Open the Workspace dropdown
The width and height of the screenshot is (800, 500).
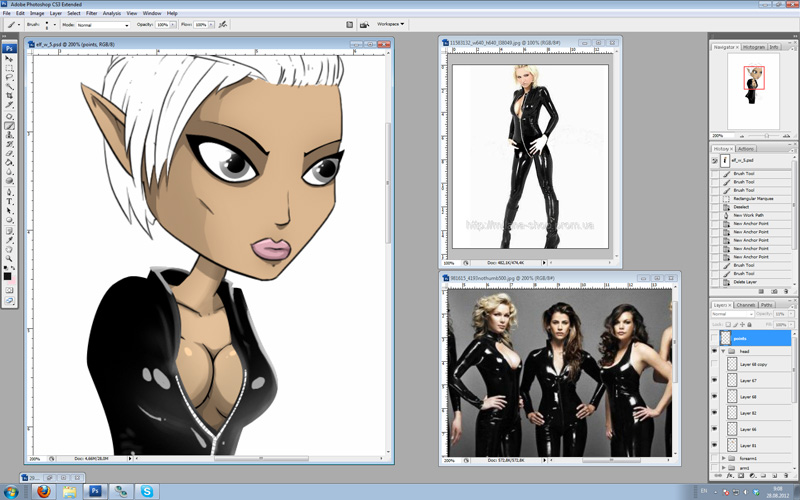tap(390, 24)
